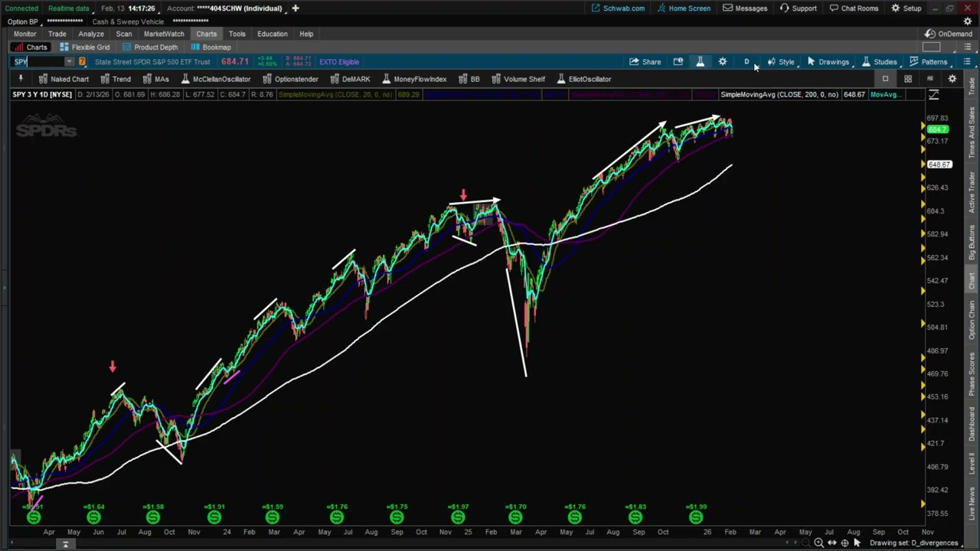Open the D timeframe selector
The width and height of the screenshot is (980, 551).
746,62
